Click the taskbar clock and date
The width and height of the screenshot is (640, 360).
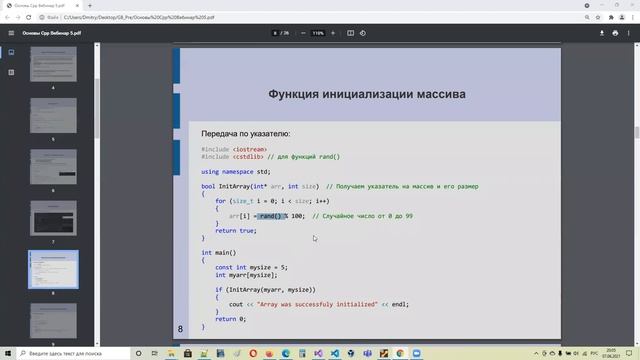point(611,353)
